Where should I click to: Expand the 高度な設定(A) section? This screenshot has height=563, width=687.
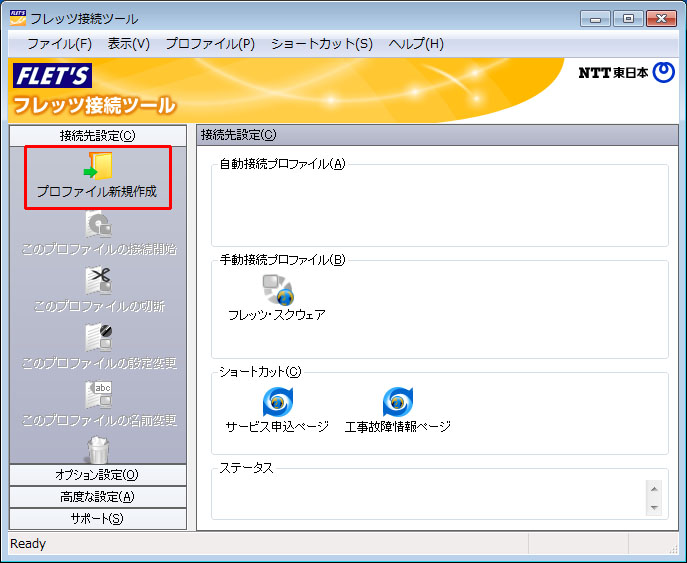click(x=98, y=496)
